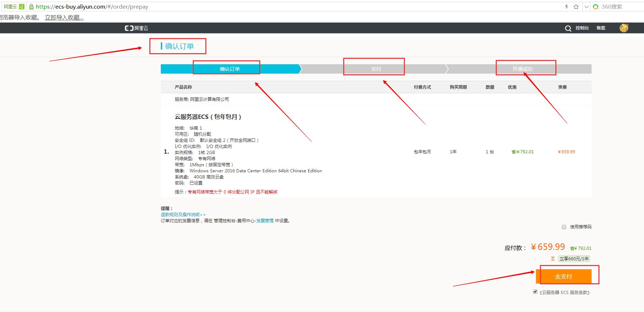Click the 带宽 1Mbps line

(204, 165)
